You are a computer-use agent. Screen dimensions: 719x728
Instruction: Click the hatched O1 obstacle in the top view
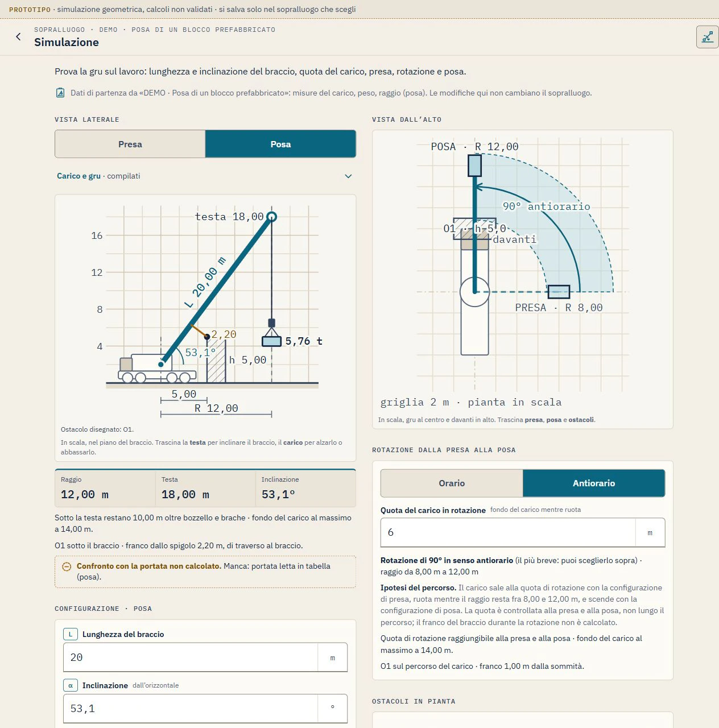[475, 229]
